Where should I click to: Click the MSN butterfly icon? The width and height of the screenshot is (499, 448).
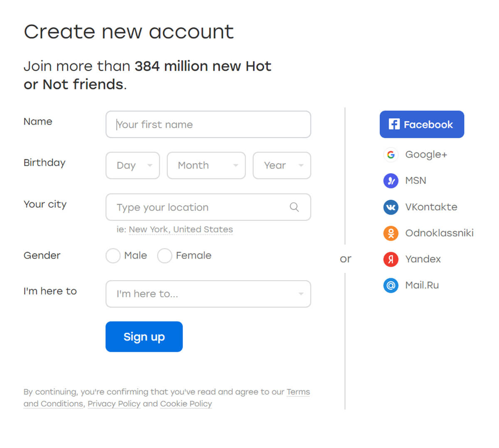coord(391,181)
